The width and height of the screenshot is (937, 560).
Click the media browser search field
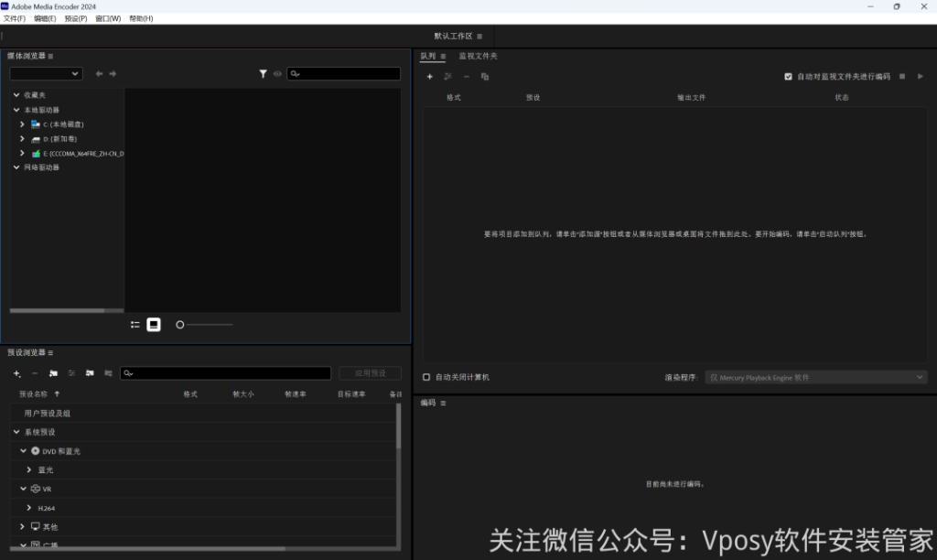(x=344, y=73)
